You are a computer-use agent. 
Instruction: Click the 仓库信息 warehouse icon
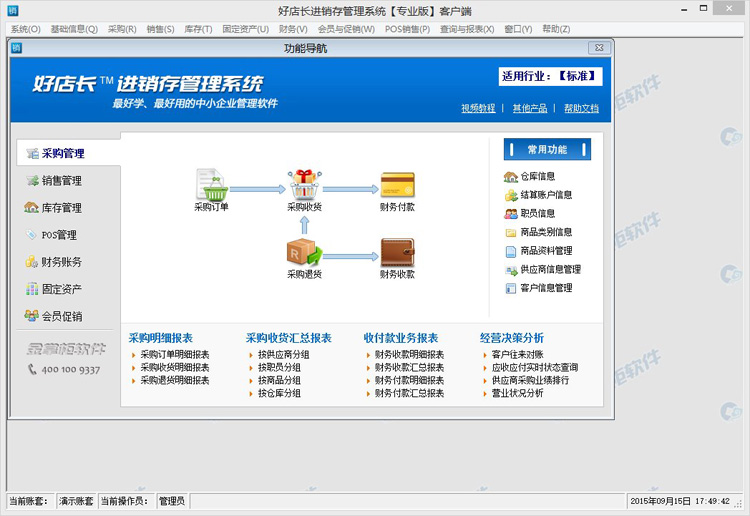tap(511, 177)
